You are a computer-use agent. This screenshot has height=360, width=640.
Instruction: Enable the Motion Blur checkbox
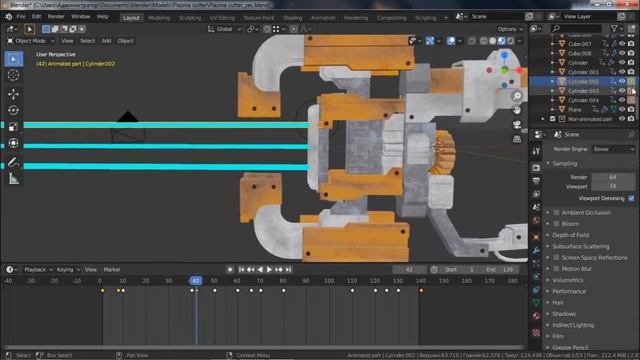[556, 269]
